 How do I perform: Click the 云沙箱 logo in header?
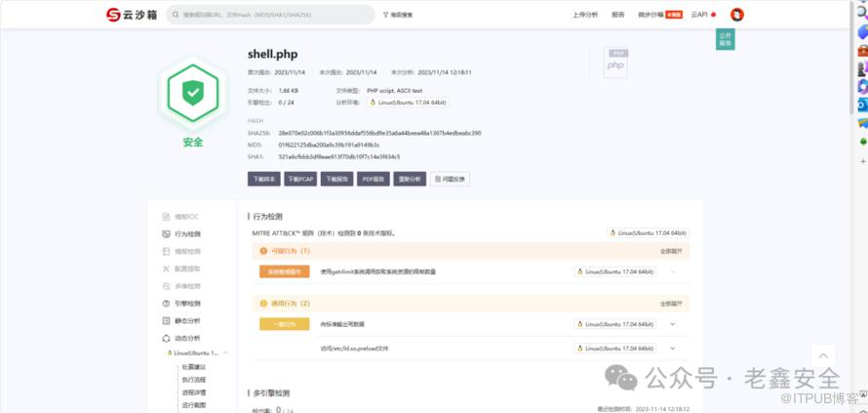pyautogui.click(x=132, y=15)
